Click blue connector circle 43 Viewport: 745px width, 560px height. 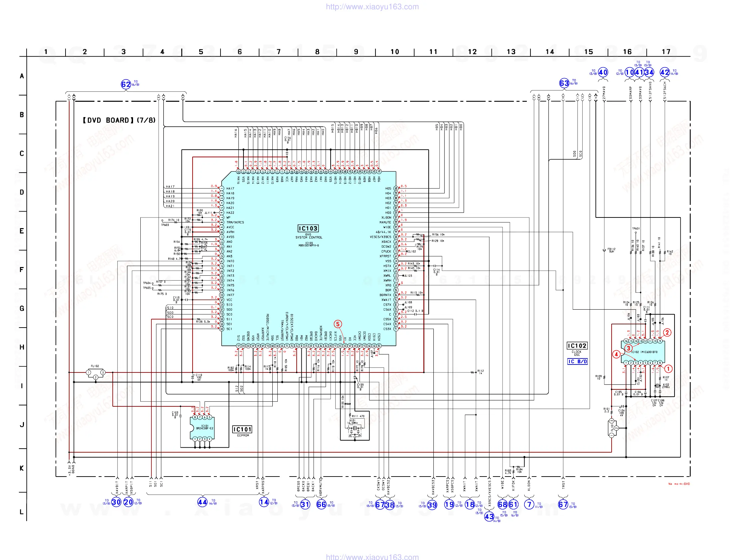pyautogui.click(x=489, y=516)
